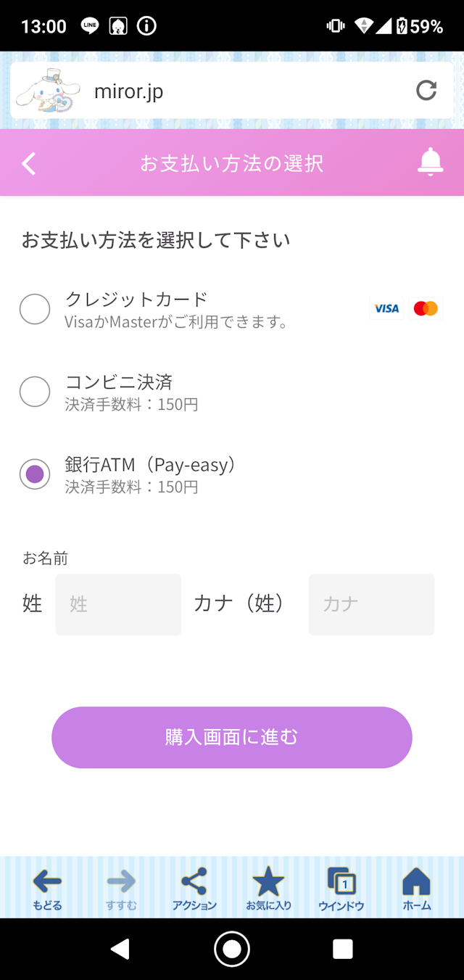Open notifications via the bell icon

430,162
